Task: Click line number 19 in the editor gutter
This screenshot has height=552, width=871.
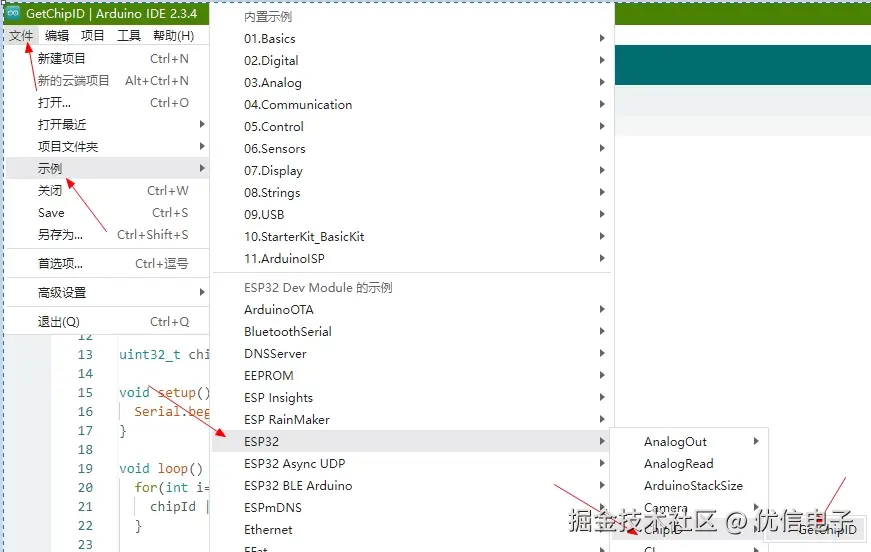Action: [x=85, y=468]
